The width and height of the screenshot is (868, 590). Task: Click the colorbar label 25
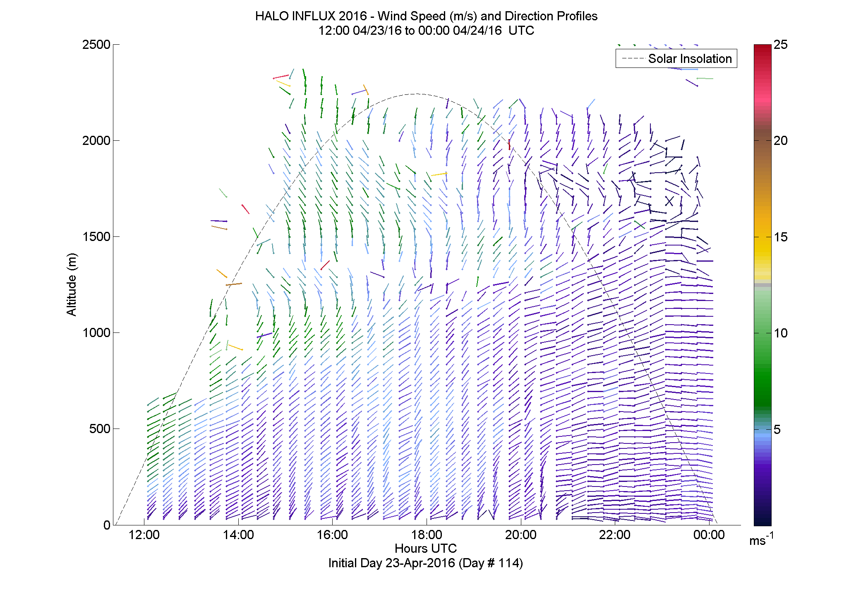click(x=781, y=44)
